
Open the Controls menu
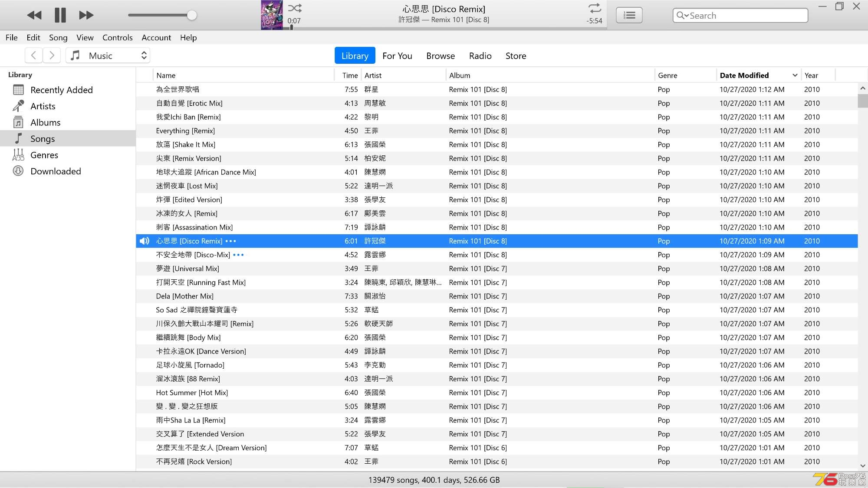pyautogui.click(x=118, y=38)
